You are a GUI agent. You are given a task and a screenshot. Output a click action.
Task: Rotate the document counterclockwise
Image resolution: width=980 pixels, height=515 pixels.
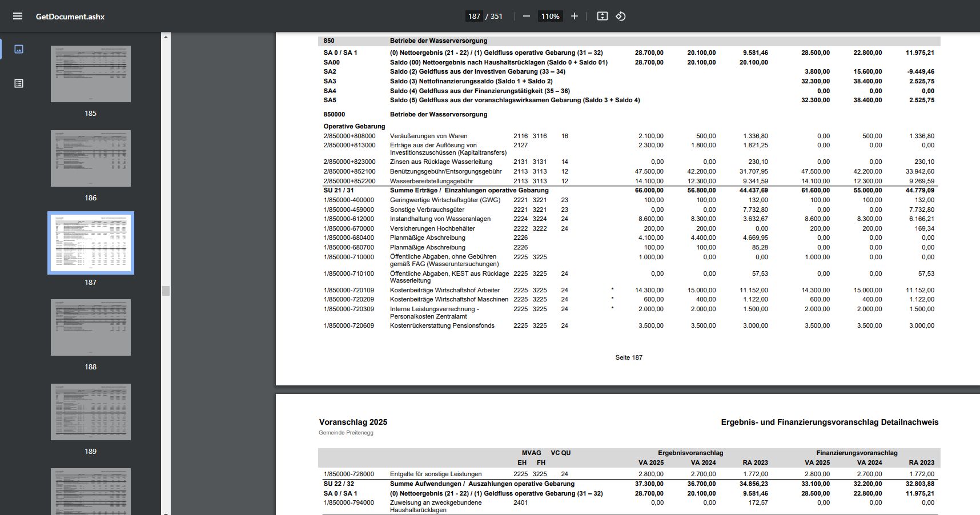(621, 16)
